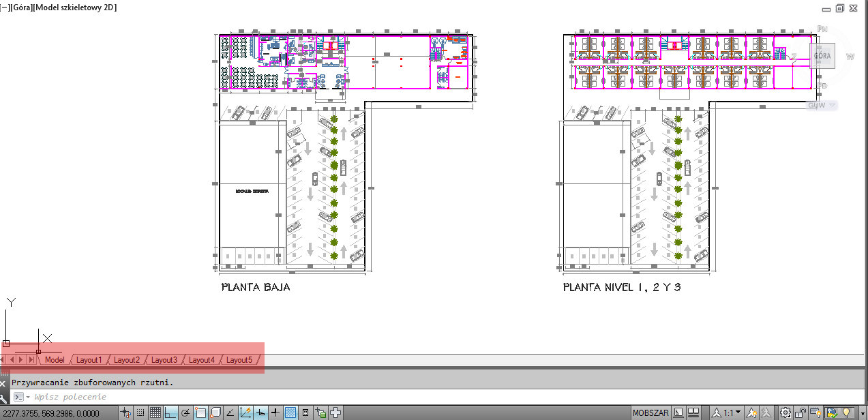
Task: Toggle snap mode on
Action: pyautogui.click(x=140, y=412)
